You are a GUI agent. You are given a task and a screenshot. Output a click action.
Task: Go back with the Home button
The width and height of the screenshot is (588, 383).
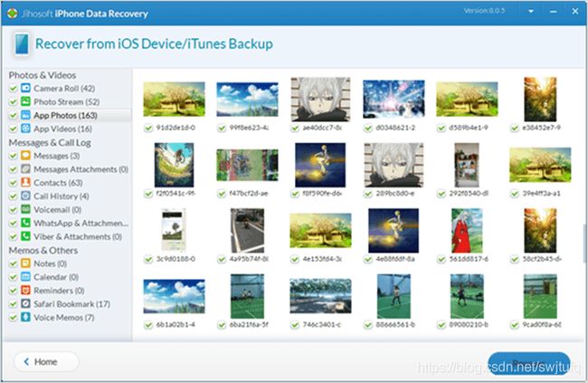point(46,361)
